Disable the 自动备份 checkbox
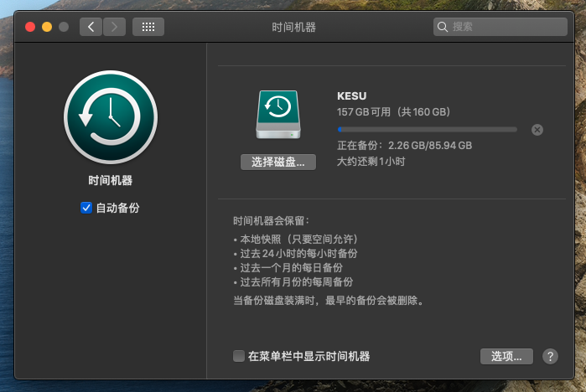Screen dimensions: 586x392 [x=86, y=208]
